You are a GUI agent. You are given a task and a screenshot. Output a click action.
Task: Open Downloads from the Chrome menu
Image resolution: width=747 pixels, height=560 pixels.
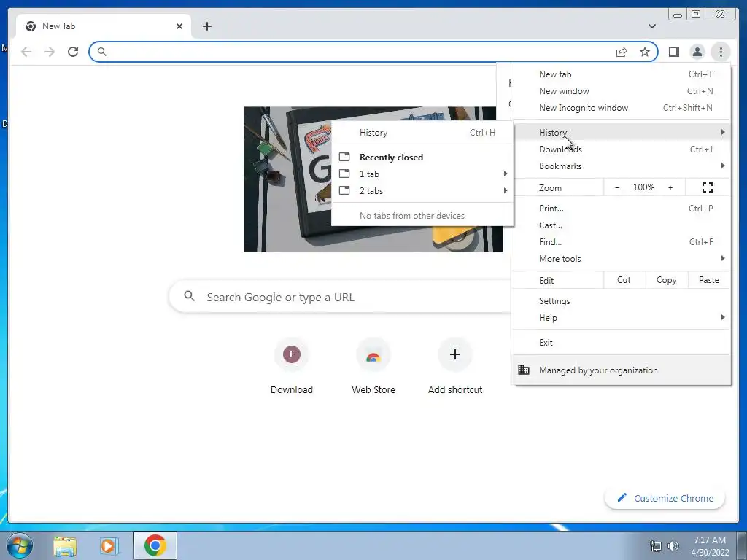622,149
